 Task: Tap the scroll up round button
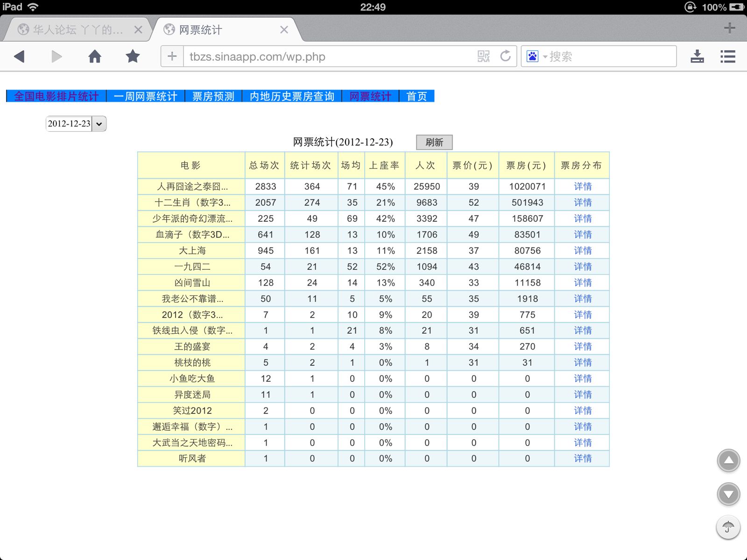tap(728, 461)
